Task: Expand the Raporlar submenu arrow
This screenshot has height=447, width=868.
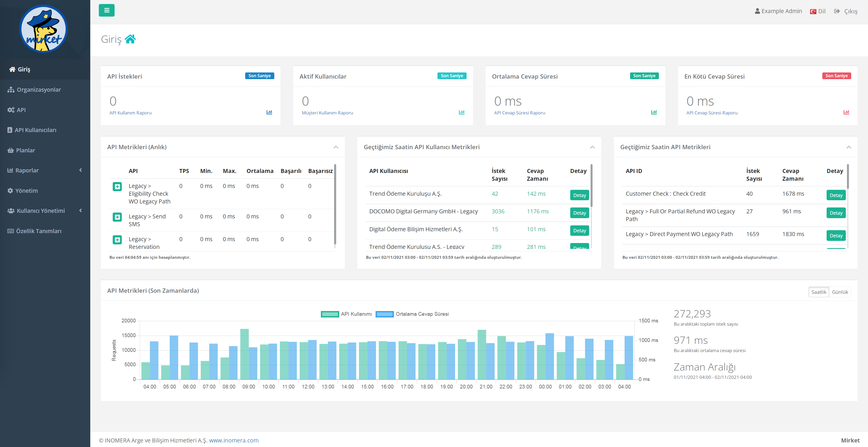Action: pos(81,170)
